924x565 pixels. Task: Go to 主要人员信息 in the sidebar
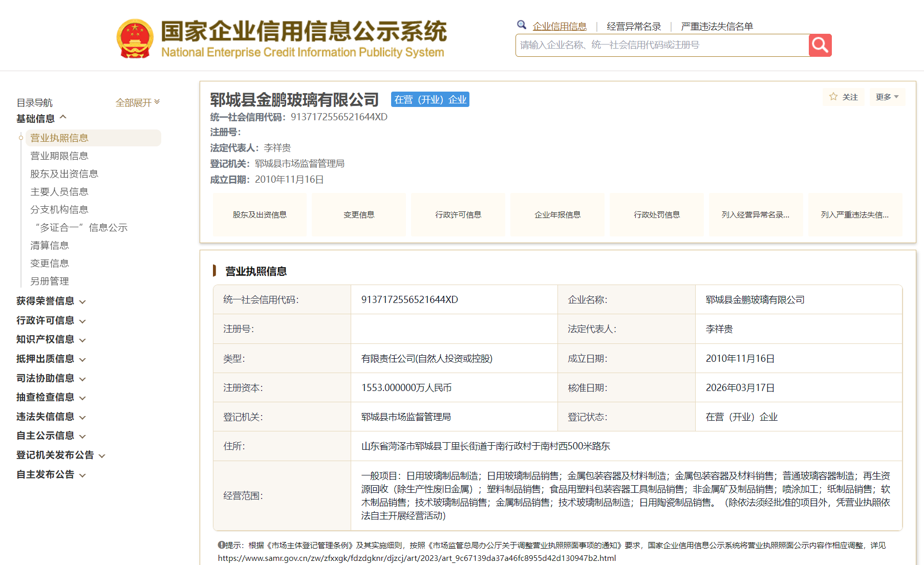[x=59, y=191]
